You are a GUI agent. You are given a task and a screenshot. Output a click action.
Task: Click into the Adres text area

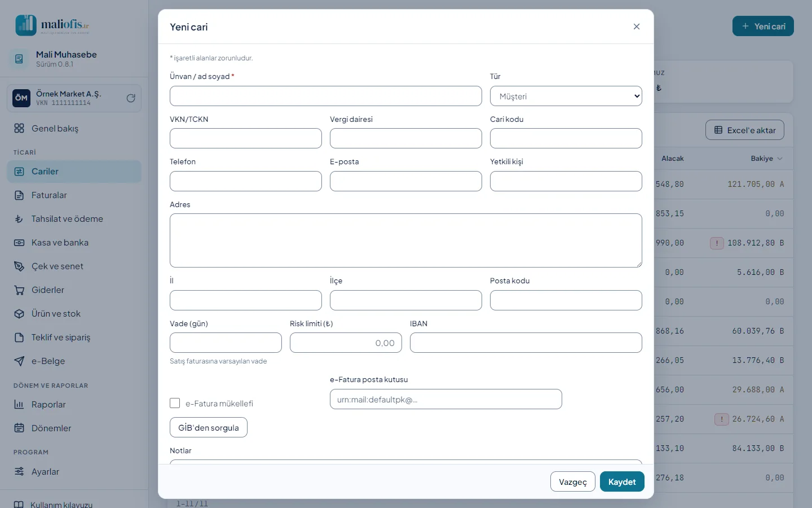click(x=406, y=240)
